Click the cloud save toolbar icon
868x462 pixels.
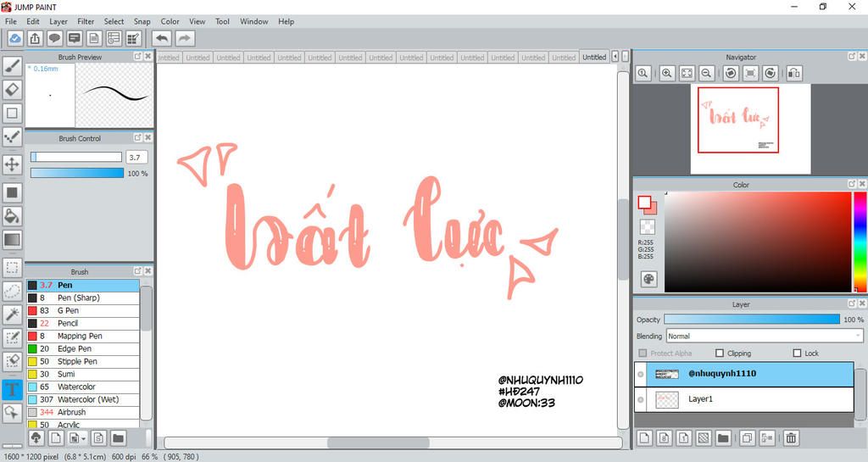tap(15, 38)
